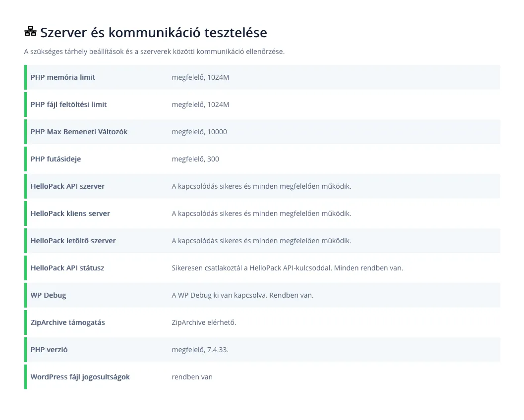This screenshot has height=420, width=524.
Task: Select the 'HelloPack API szerver' label
Action: [67, 186]
